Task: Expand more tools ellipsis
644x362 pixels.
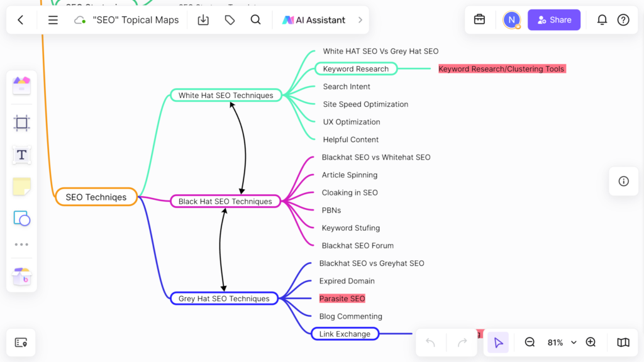Action: 22,244
